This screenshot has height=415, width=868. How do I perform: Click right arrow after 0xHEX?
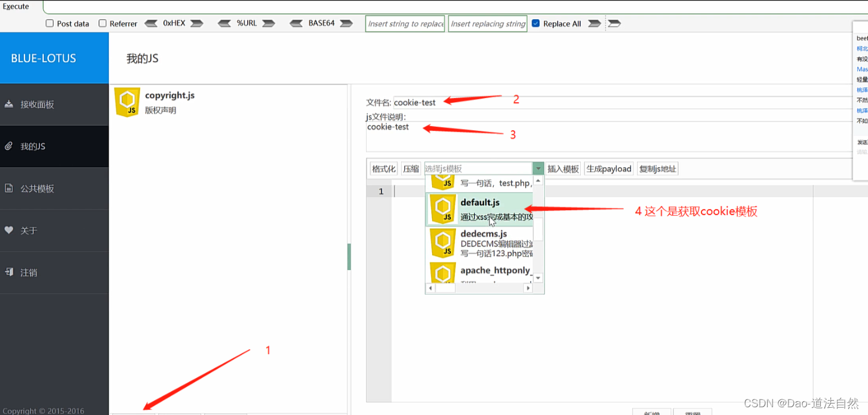pos(196,23)
